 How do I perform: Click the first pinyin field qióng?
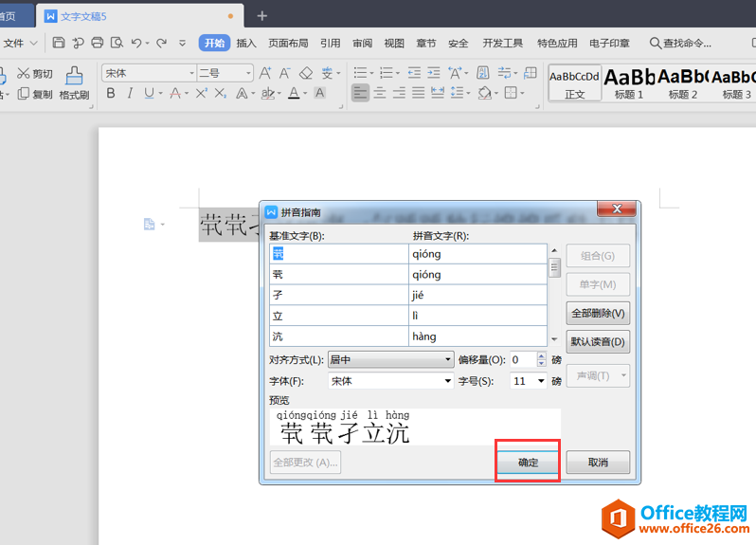click(477, 254)
